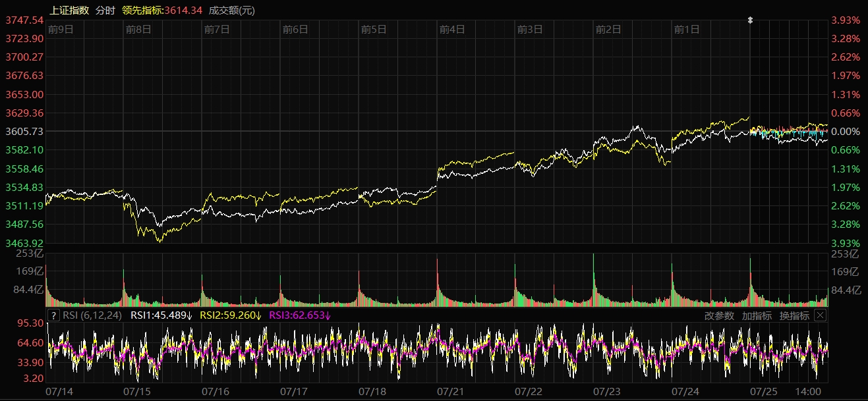Image resolution: width=868 pixels, height=401 pixels.
Task: Open 改参数 to modify RSI parameters
Action: click(719, 315)
